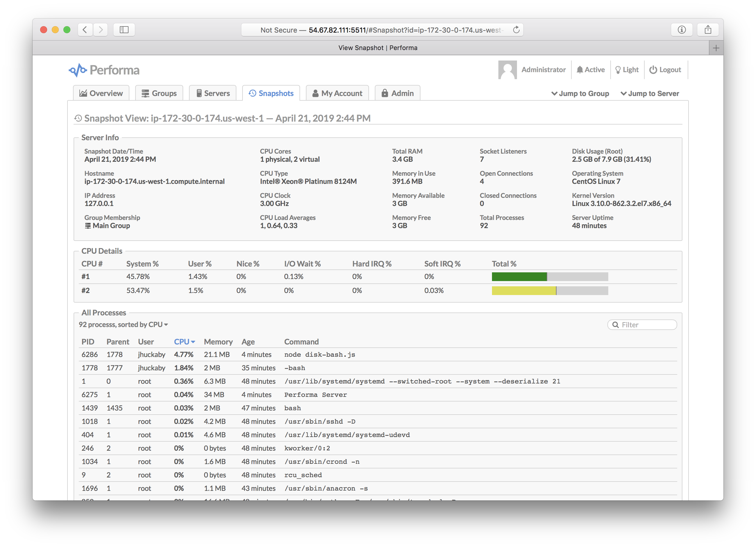Reload page with the refresh icon

point(516,30)
